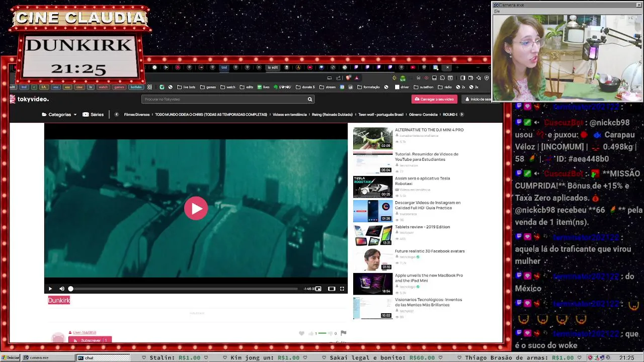Open 'Tutorial: Resumidor de Videos de YouTube' title
Image resolution: width=644 pixels, height=362 pixels.
[427, 157]
